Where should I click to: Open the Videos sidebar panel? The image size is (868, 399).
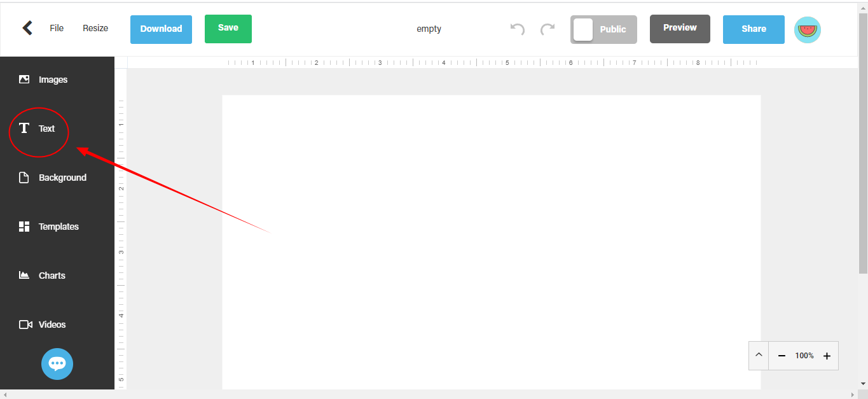click(x=43, y=325)
